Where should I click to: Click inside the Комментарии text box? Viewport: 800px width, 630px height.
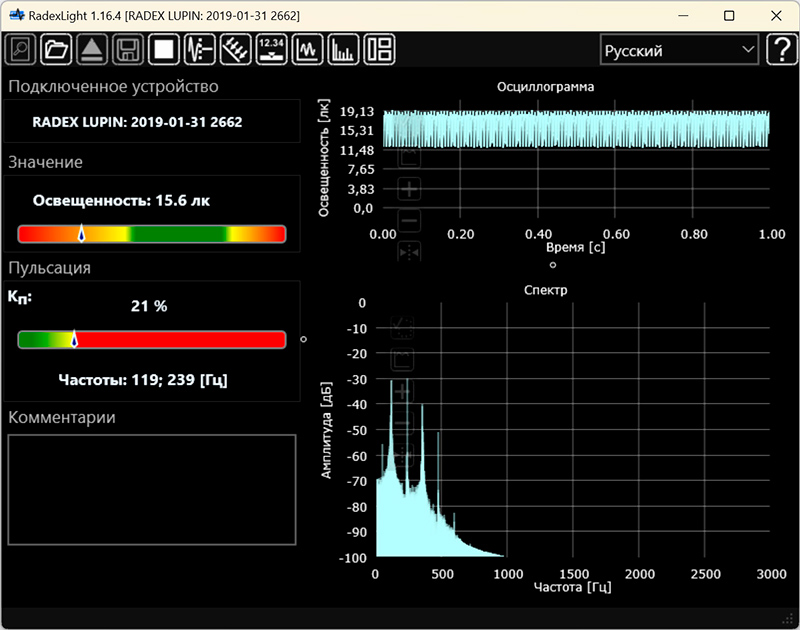click(x=152, y=489)
